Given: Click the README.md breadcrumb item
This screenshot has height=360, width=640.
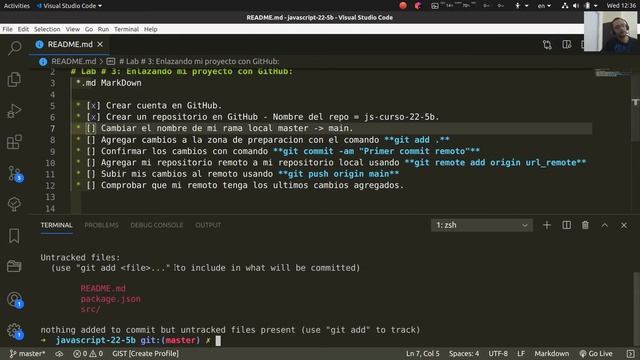Looking at the screenshot, I should pos(73,61).
